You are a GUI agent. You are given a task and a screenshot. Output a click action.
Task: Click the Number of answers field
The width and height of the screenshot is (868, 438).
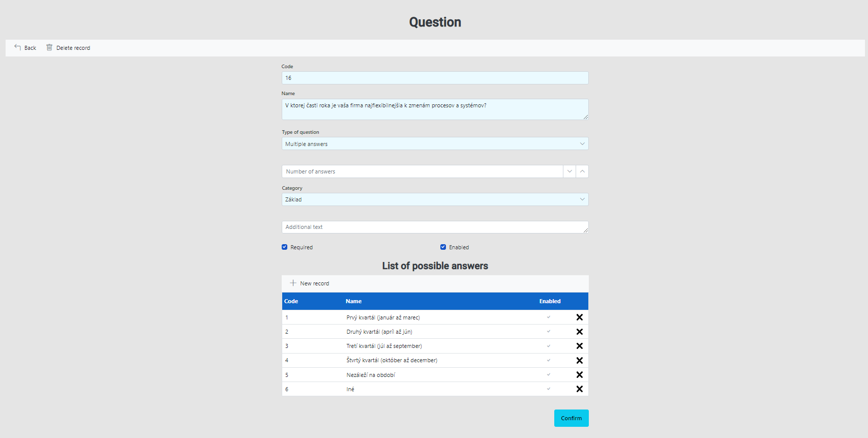(423, 171)
